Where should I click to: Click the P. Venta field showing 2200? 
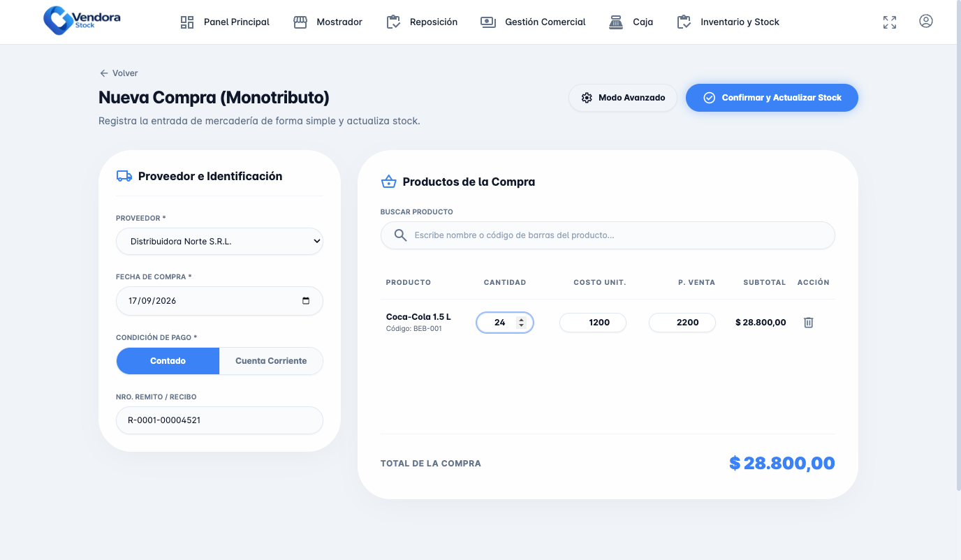pos(682,323)
